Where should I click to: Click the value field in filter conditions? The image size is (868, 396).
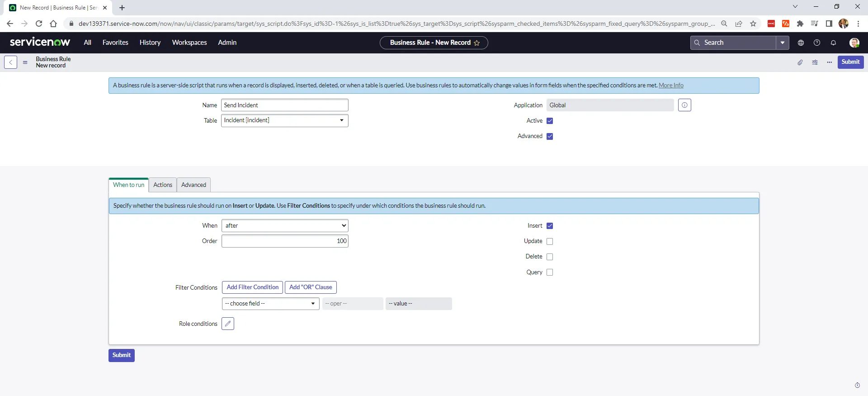tap(419, 303)
